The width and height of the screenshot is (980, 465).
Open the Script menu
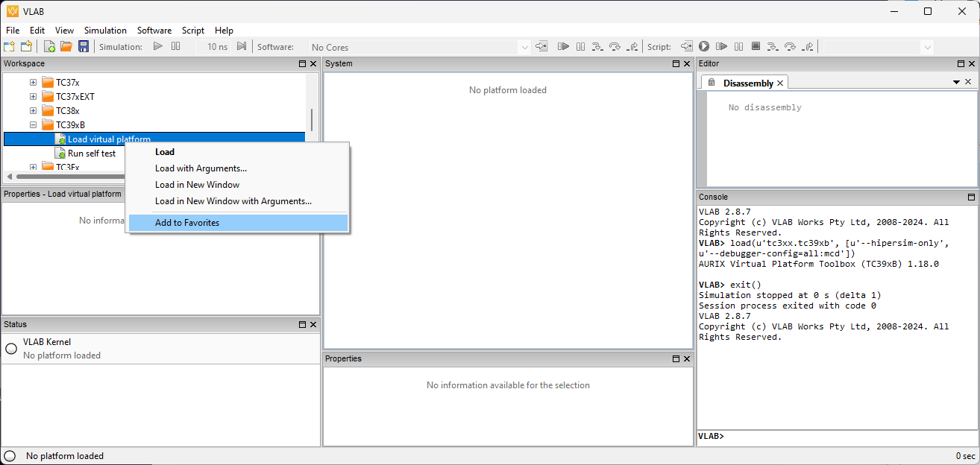pyautogui.click(x=193, y=31)
